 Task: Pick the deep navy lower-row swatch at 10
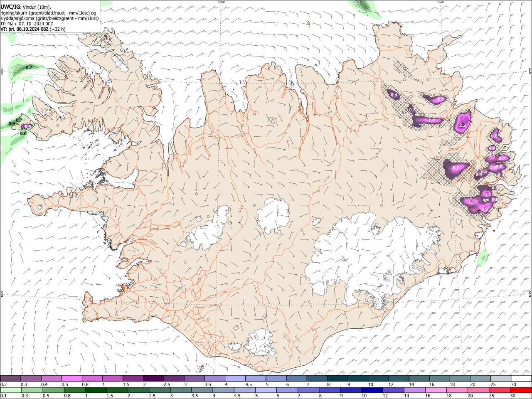tap(372, 390)
